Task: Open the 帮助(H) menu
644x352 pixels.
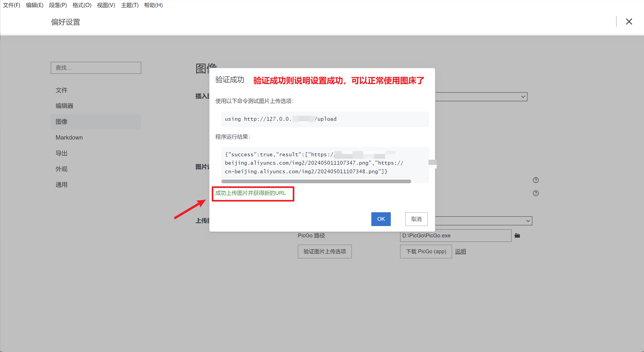Action: 153,5
